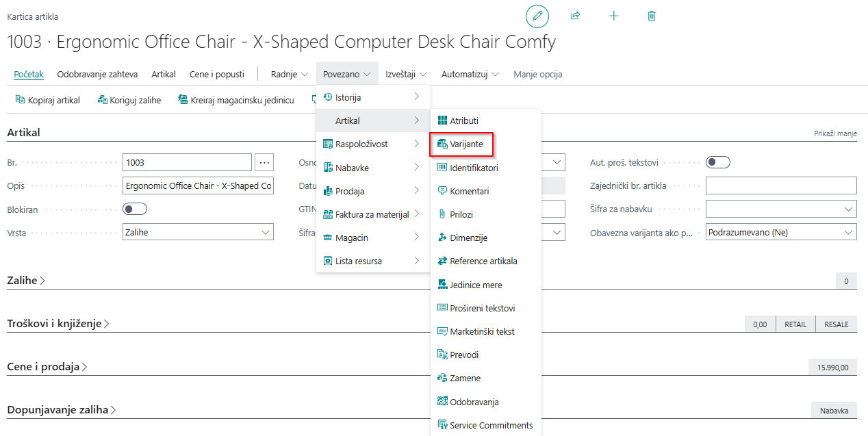The width and height of the screenshot is (868, 436).
Task: Click the pencil edit icon
Action: (x=537, y=16)
